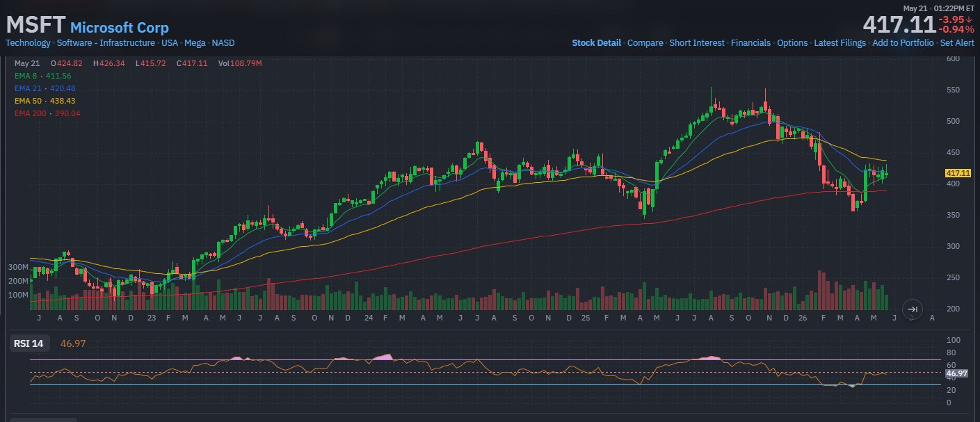Image resolution: width=980 pixels, height=422 pixels.
Task: Click the -0.94% percent change value
Action: click(x=956, y=30)
